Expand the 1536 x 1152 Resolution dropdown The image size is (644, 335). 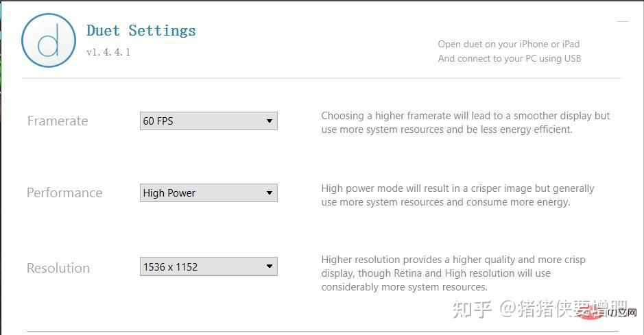tap(208, 266)
